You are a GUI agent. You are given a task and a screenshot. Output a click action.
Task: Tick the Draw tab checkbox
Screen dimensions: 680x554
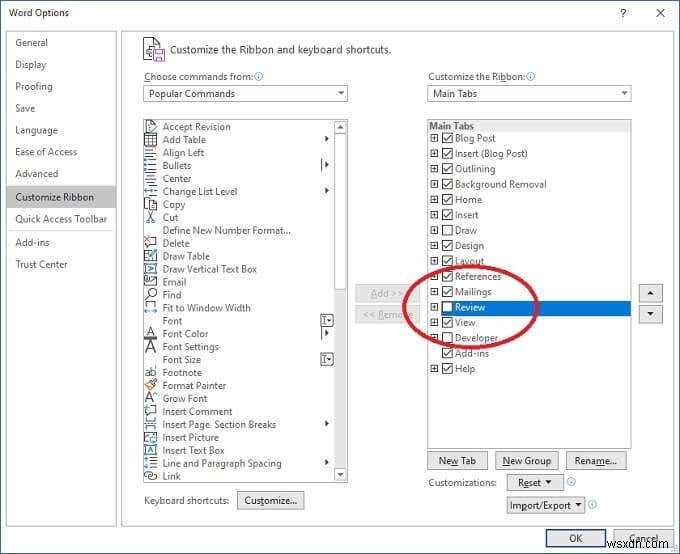point(447,230)
